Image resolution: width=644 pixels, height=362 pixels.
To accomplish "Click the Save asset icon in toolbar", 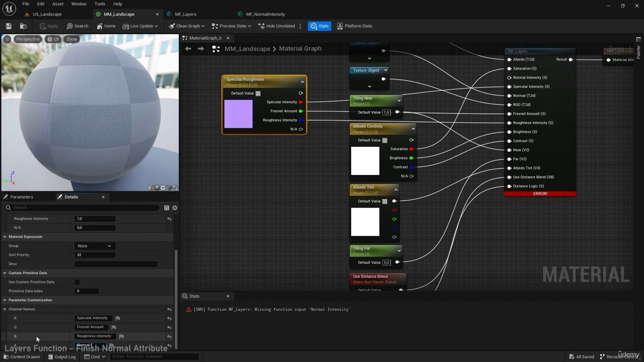I will [x=9, y=26].
